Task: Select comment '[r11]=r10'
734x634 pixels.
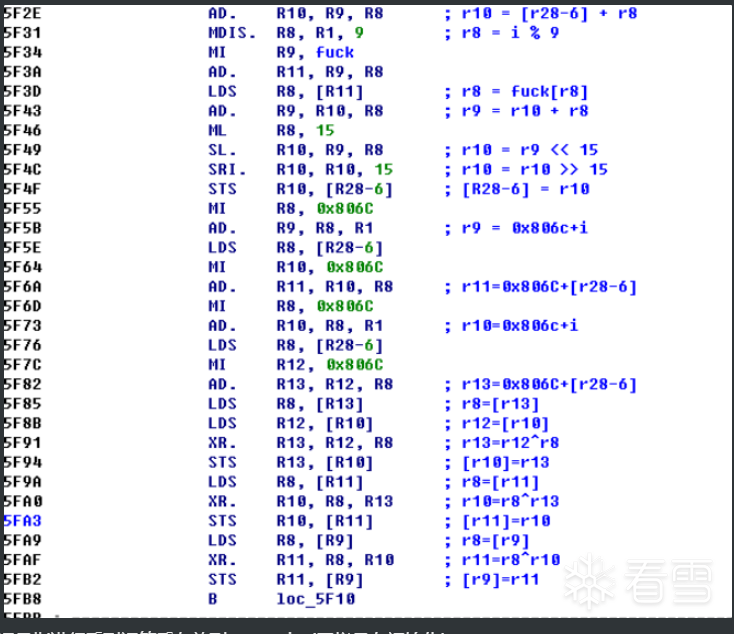Action: [506, 521]
